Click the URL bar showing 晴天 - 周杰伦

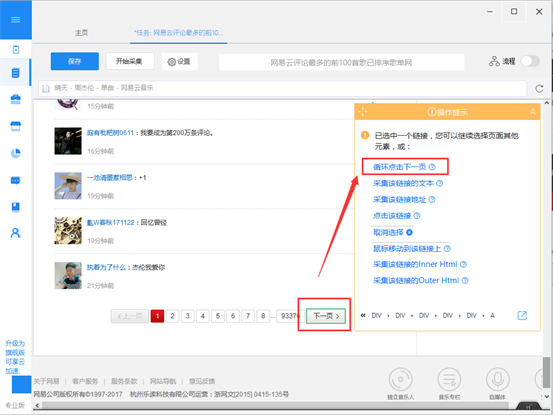(x=282, y=88)
